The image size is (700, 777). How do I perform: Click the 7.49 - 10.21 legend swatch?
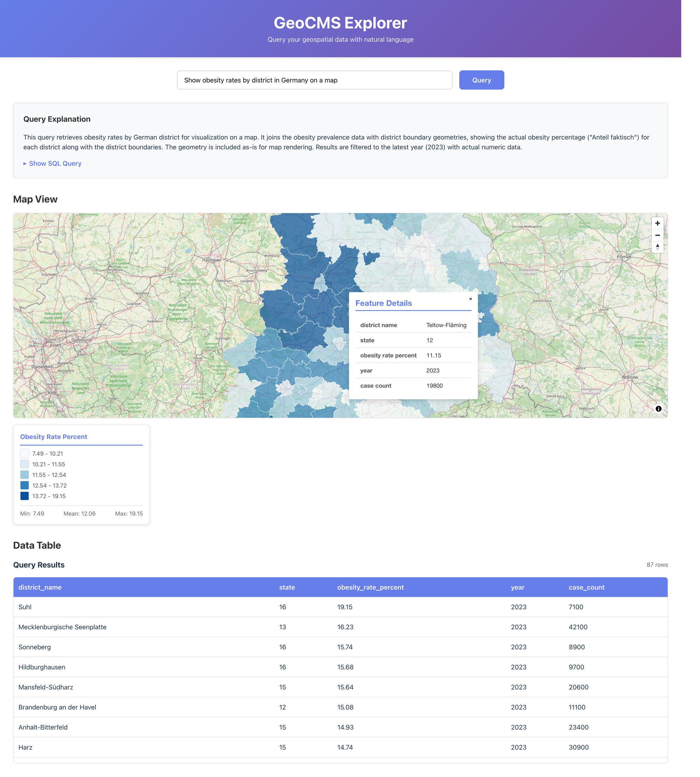point(24,454)
